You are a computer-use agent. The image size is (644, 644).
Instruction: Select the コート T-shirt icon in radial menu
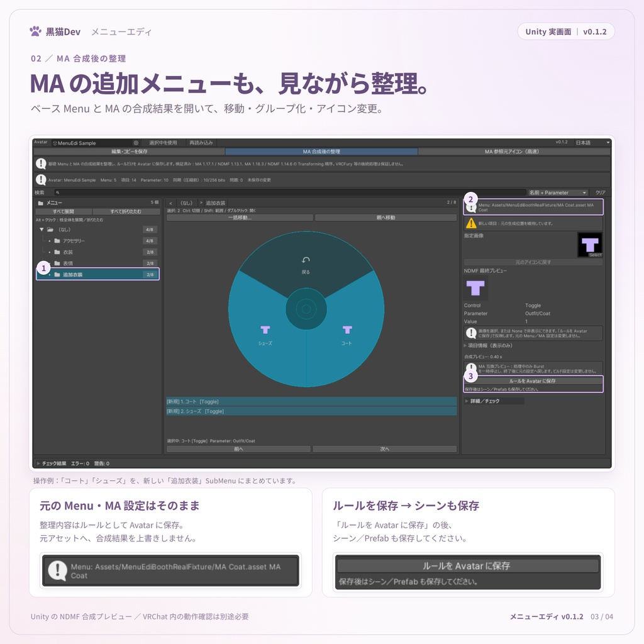(x=347, y=330)
